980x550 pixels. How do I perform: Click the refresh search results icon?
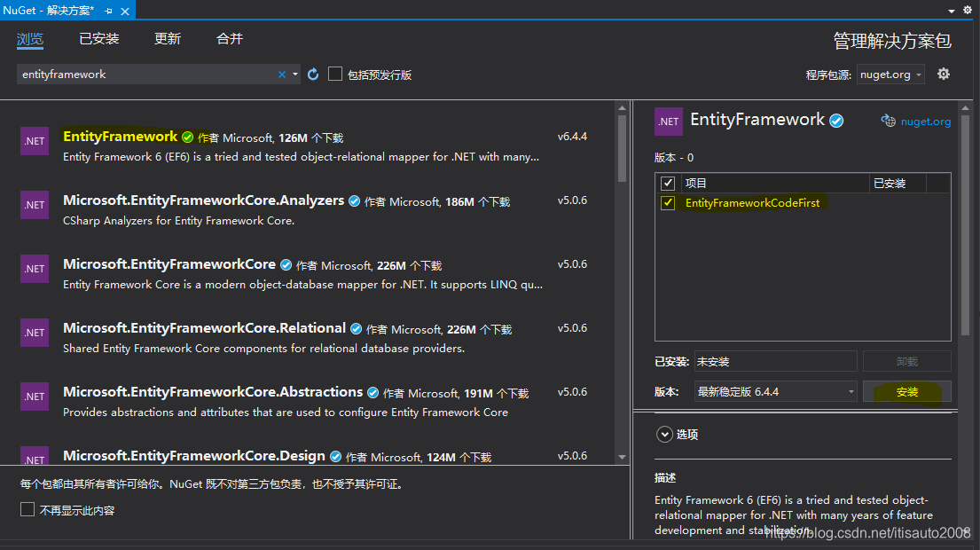(x=313, y=75)
